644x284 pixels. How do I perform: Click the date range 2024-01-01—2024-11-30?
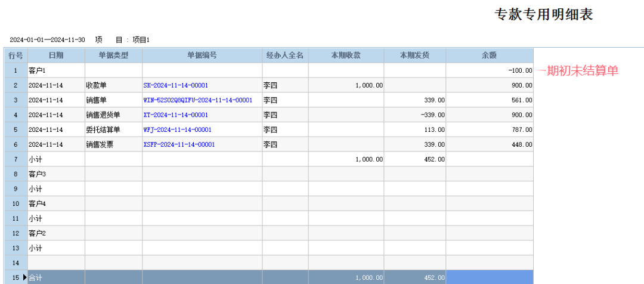47,40
